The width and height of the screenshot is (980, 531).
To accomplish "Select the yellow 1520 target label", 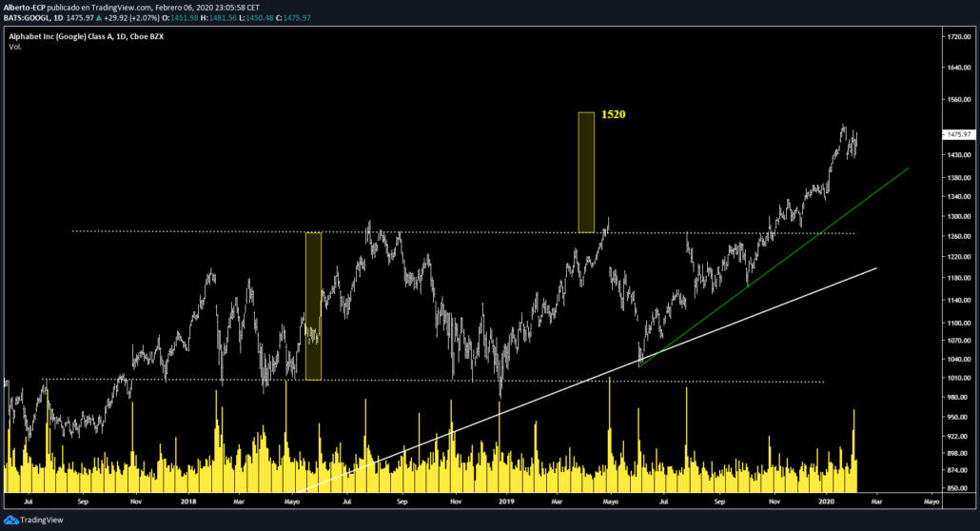I will point(613,114).
